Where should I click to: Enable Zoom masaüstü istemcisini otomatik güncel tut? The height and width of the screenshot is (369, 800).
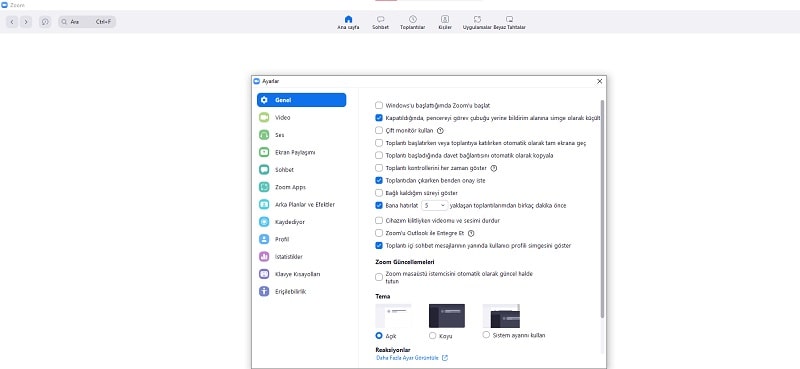click(x=379, y=277)
